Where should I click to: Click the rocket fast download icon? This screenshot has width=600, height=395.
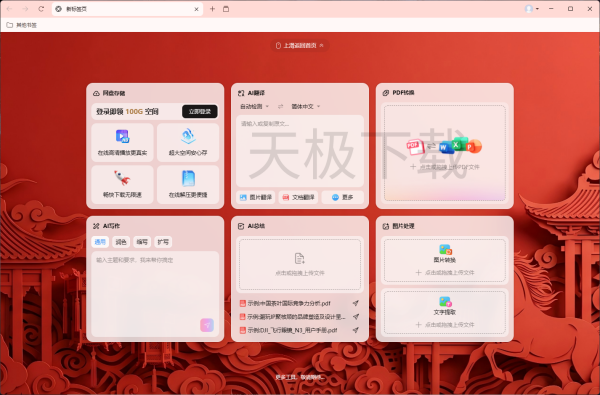(122, 178)
